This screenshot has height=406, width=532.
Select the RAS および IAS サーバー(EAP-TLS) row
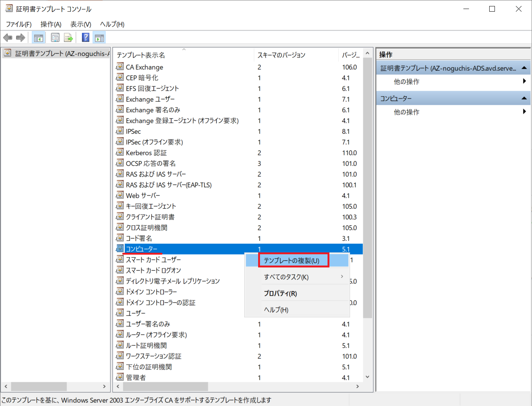tap(238, 185)
